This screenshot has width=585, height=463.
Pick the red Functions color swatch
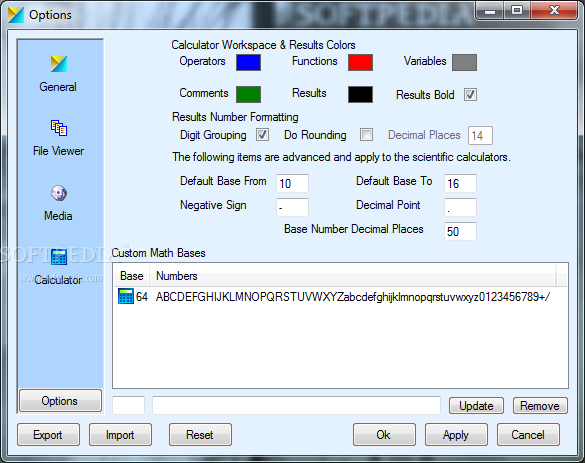360,62
